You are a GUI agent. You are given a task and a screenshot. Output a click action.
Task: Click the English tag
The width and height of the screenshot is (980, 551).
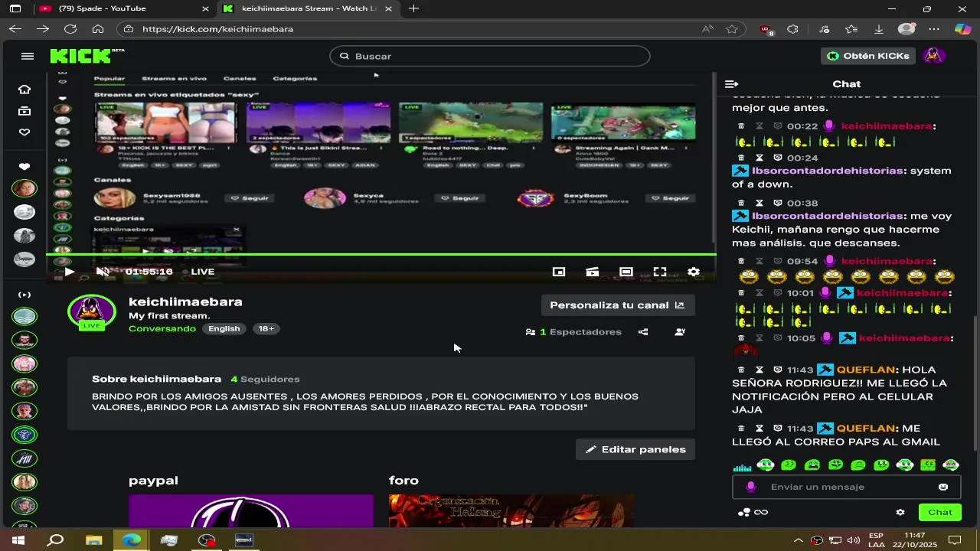[x=224, y=328]
